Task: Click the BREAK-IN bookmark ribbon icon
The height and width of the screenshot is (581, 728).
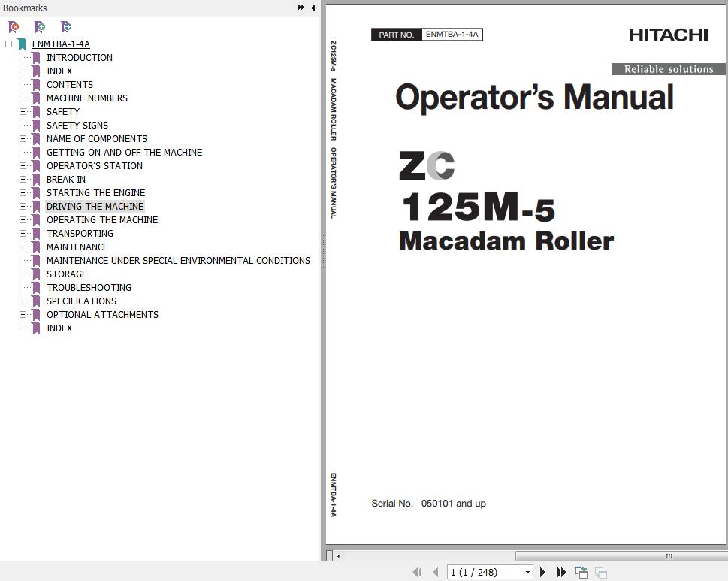Action: pyautogui.click(x=36, y=180)
